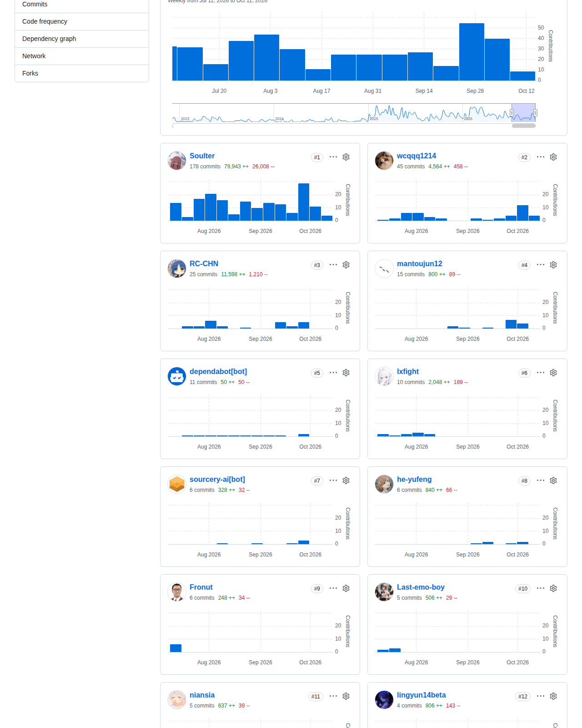This screenshot has width=582, height=728.
Task: Open Network in sidebar
Action: pyautogui.click(x=82, y=56)
